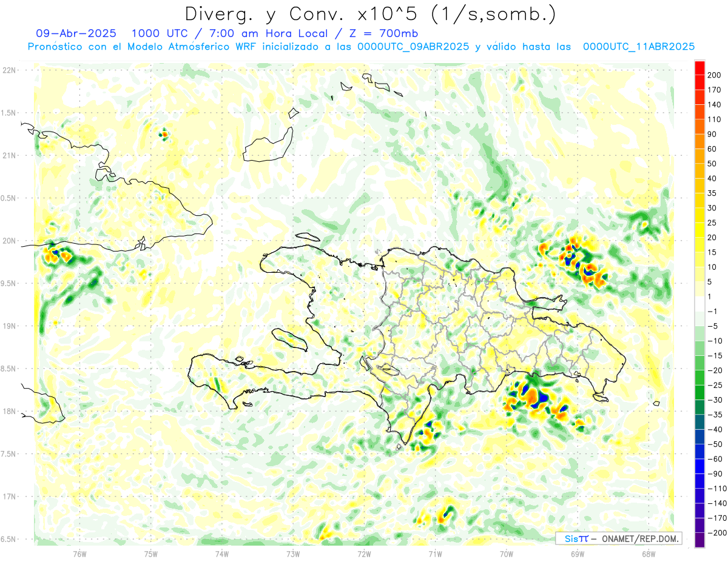The height and width of the screenshot is (562, 728).
Task: Click the initialization time '0000UTC_09ABR2025'
Action: pos(413,47)
